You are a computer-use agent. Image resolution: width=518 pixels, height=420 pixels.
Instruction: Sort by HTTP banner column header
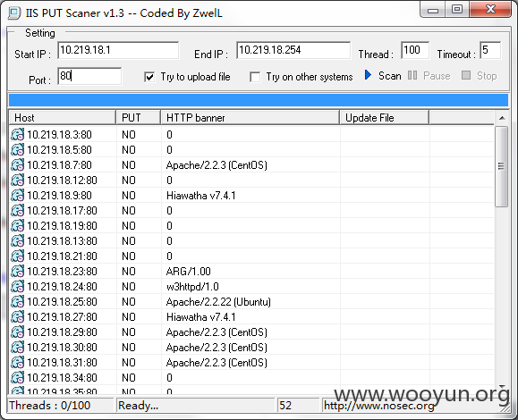click(x=251, y=118)
